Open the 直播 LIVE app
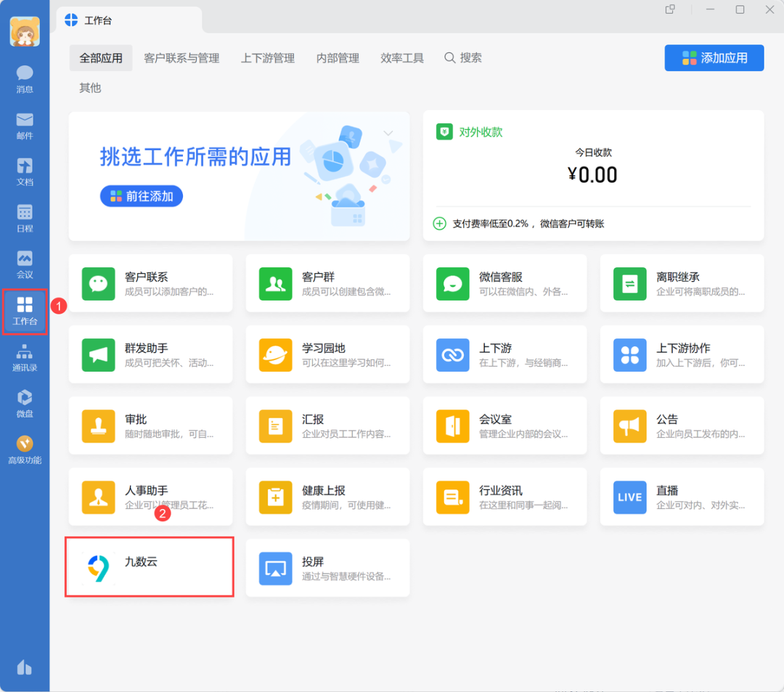 tap(682, 497)
